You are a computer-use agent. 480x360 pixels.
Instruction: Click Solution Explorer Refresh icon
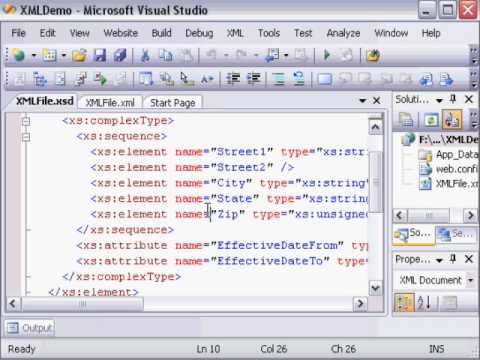[x=431, y=120]
